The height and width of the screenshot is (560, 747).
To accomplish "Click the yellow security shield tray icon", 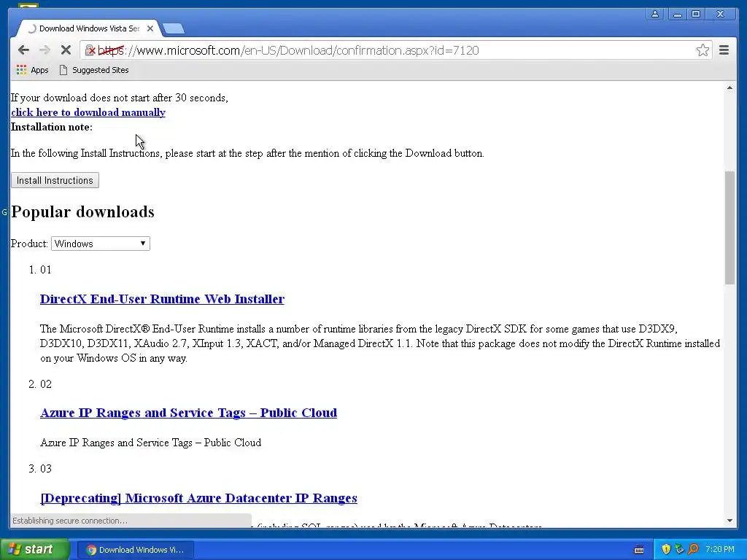I will tap(666, 550).
